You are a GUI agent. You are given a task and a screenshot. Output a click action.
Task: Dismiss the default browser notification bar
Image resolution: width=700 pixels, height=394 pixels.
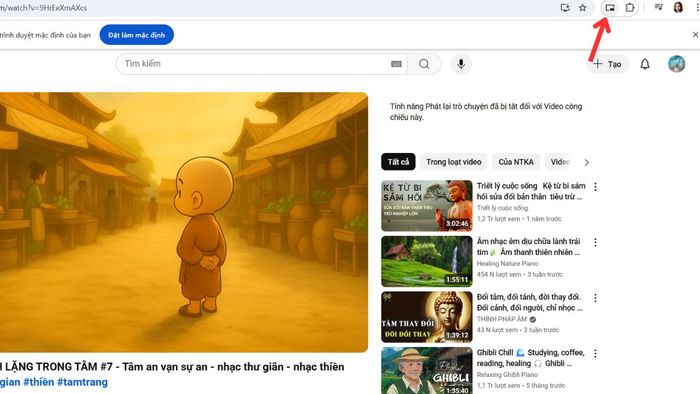pos(695,34)
